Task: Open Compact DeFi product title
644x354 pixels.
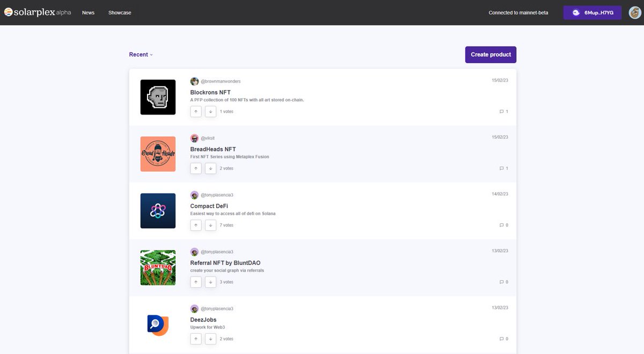Action: (x=209, y=206)
